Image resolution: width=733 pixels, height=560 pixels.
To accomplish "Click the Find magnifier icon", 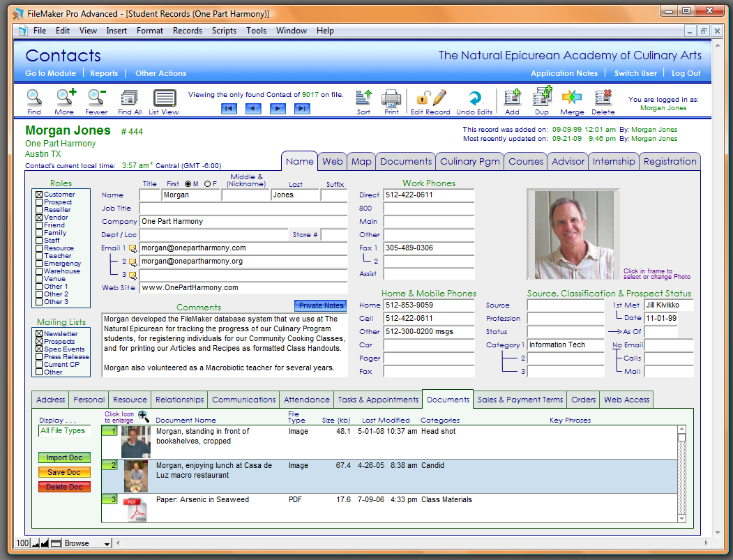I will [33, 97].
